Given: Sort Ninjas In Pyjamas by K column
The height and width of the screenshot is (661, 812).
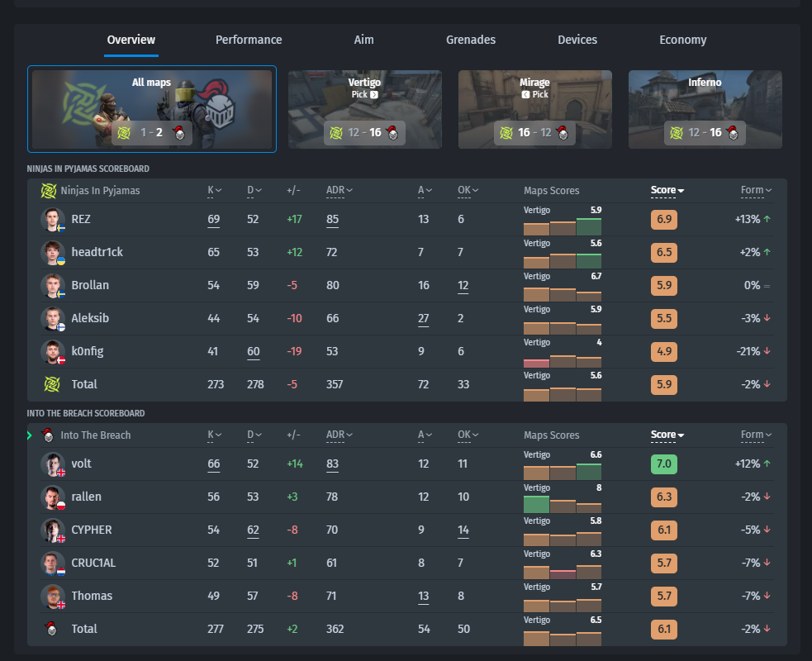Looking at the screenshot, I should [x=215, y=191].
